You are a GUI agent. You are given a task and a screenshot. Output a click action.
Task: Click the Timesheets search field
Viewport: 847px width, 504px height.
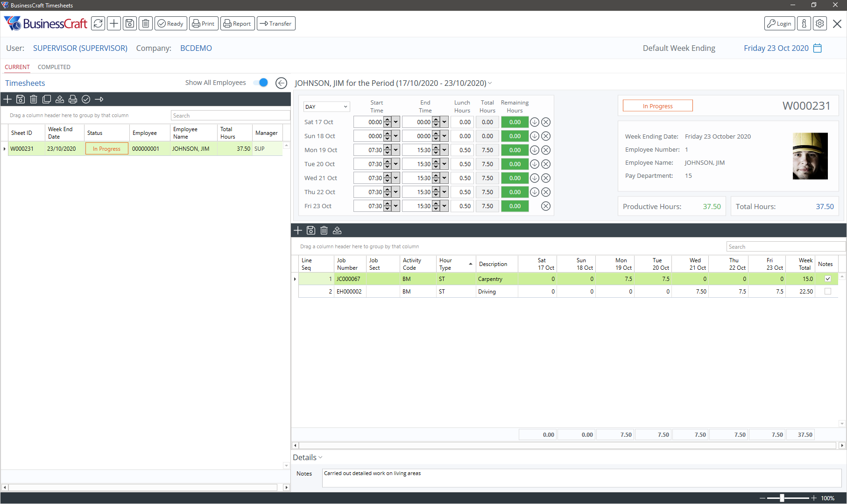230,115
